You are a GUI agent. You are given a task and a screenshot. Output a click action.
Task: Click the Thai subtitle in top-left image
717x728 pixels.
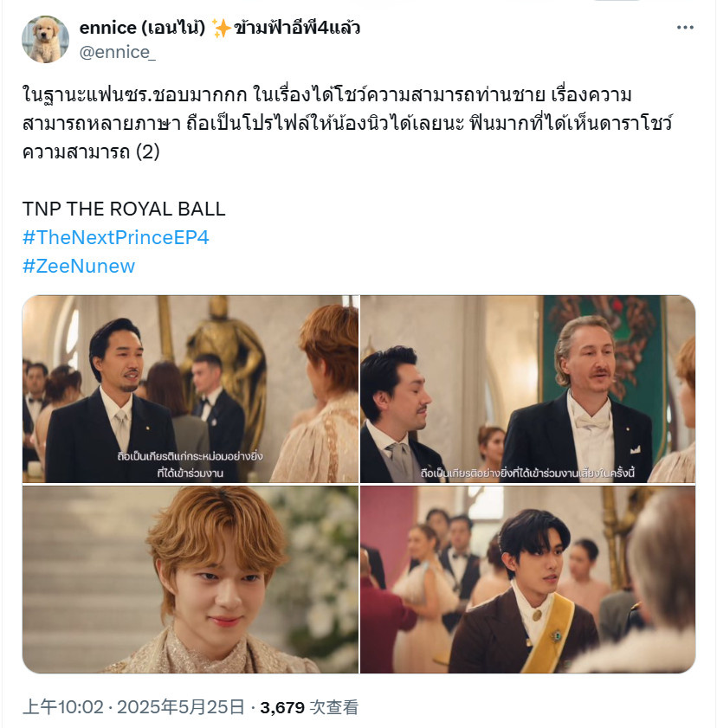pyautogui.click(x=190, y=464)
